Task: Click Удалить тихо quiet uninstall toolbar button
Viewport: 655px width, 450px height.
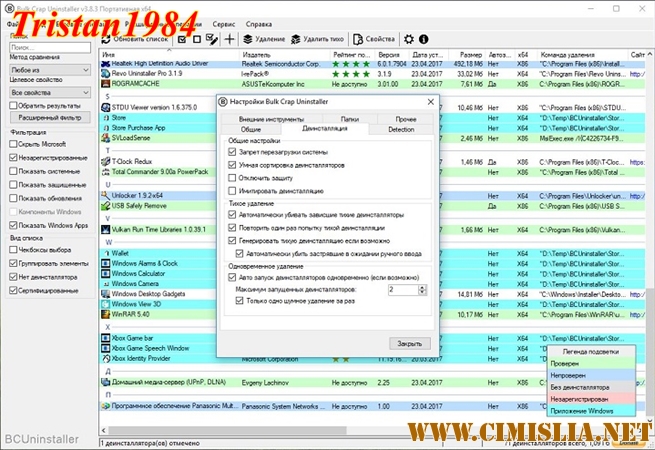Action: click(x=316, y=38)
